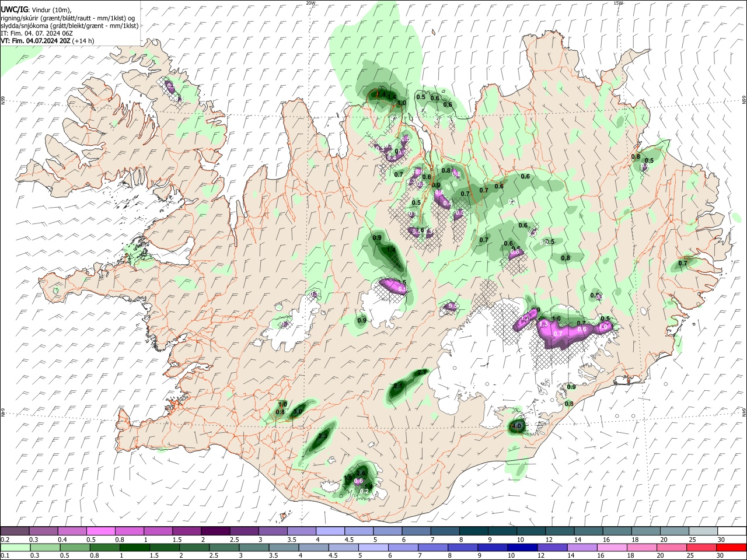This screenshot has height=560, width=747.
Task: Click the VT: Fim. 04.07.2024 20Z (+14 h) line
Action: click(x=47, y=41)
